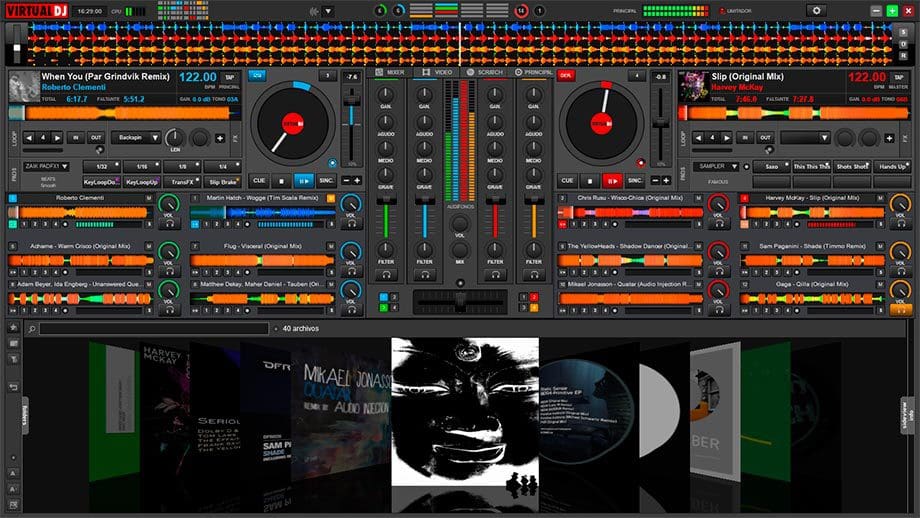Halve loop length with right deck left arrow
Screen dimensions: 920x518
point(698,138)
